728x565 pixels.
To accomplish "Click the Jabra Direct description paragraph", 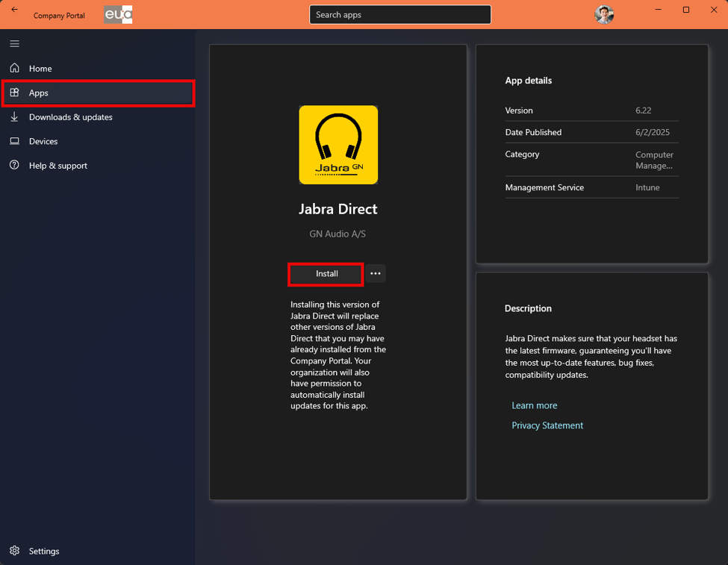I will 591,357.
